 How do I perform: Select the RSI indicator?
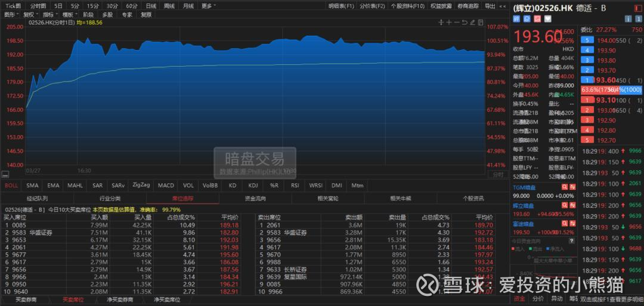[x=295, y=185]
